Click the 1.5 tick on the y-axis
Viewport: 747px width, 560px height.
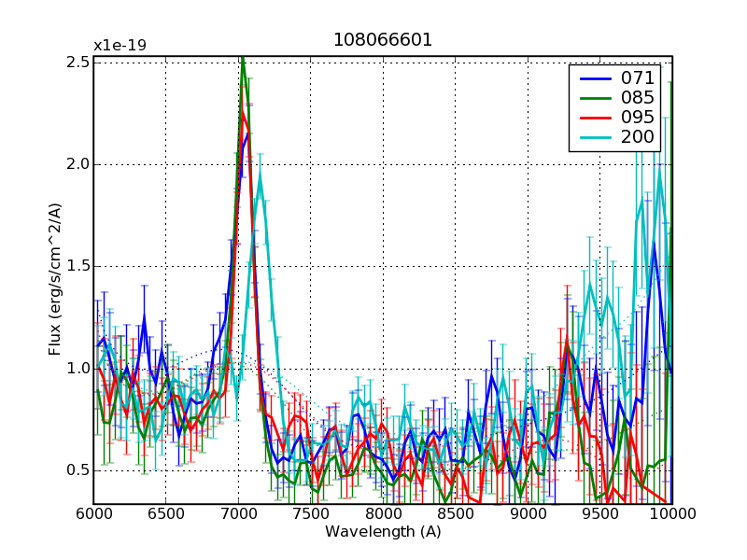pos(75,266)
